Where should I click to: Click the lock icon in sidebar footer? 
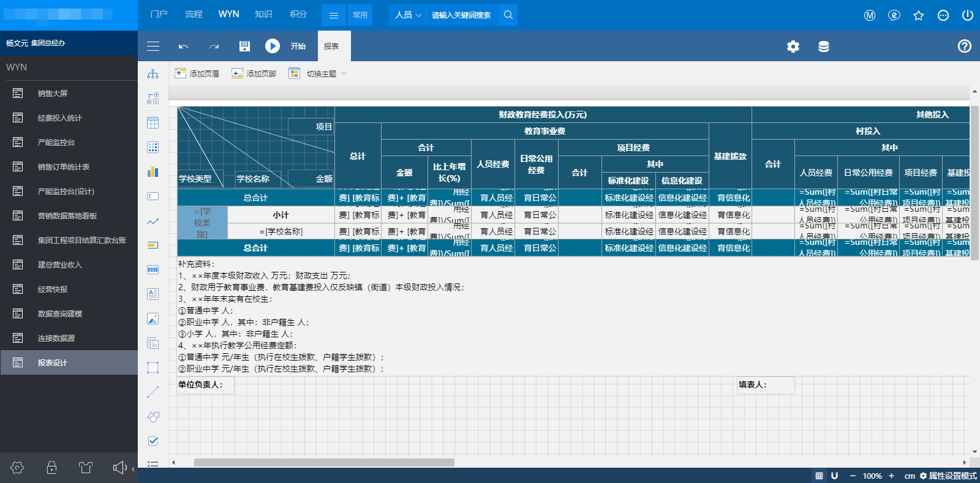[51, 468]
